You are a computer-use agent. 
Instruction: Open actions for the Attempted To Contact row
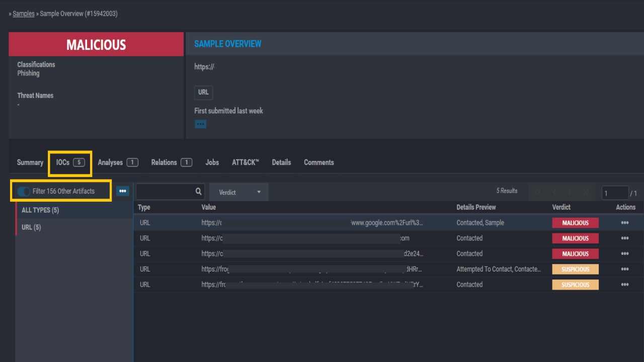pos(625,269)
